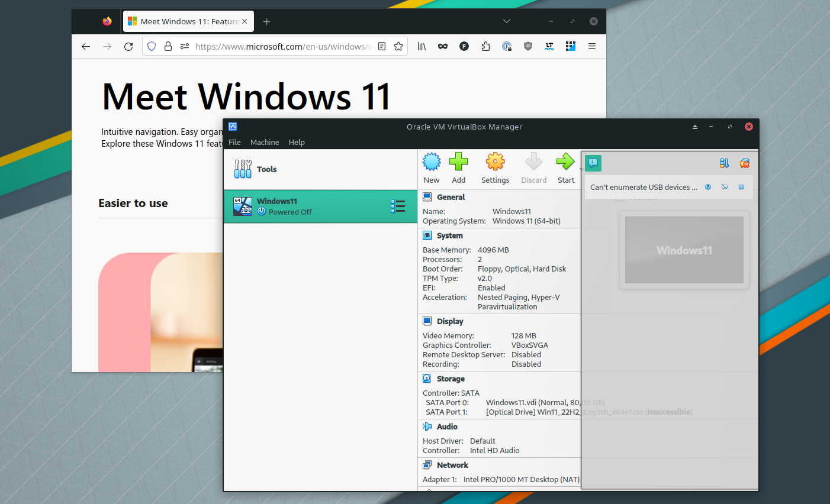Reload the page in Firefox
This screenshot has width=830, height=504.
[x=128, y=46]
